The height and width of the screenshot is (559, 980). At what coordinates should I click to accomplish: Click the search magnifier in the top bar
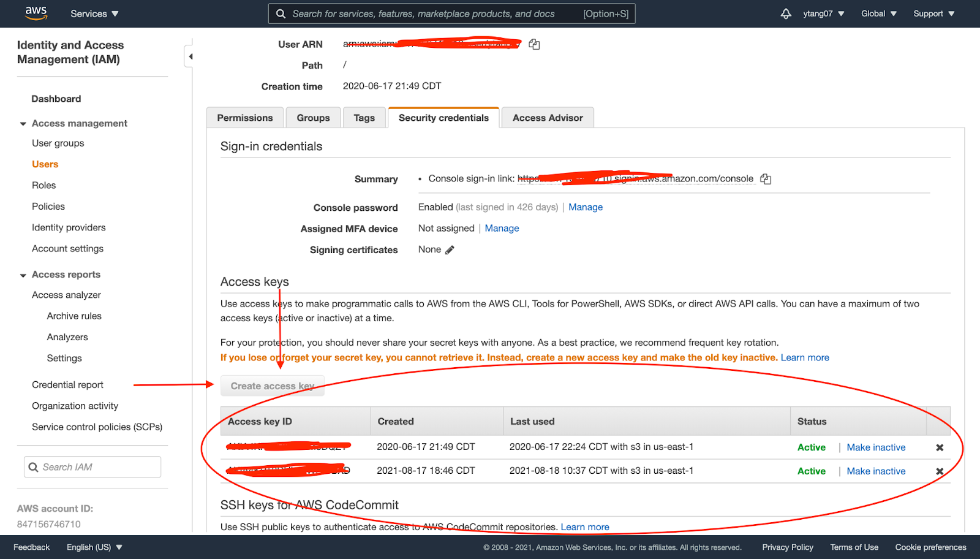click(281, 13)
